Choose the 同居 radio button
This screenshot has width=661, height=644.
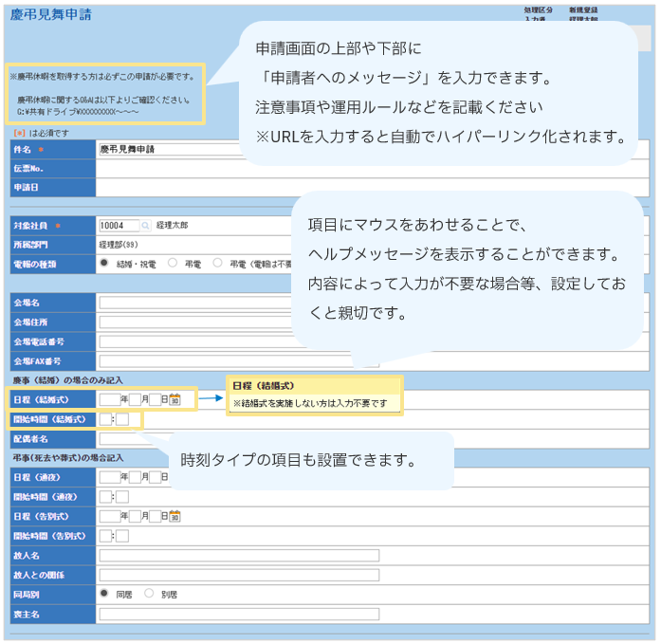pos(104,594)
